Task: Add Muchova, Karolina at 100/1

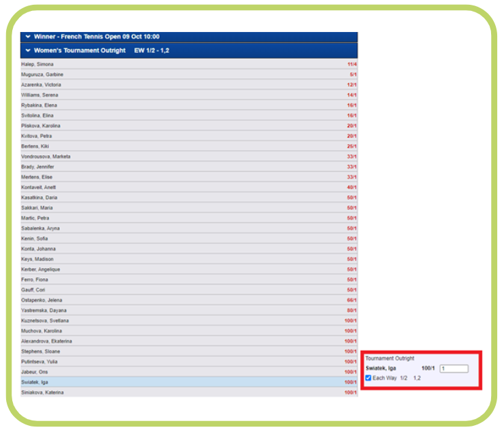Action: point(350,331)
